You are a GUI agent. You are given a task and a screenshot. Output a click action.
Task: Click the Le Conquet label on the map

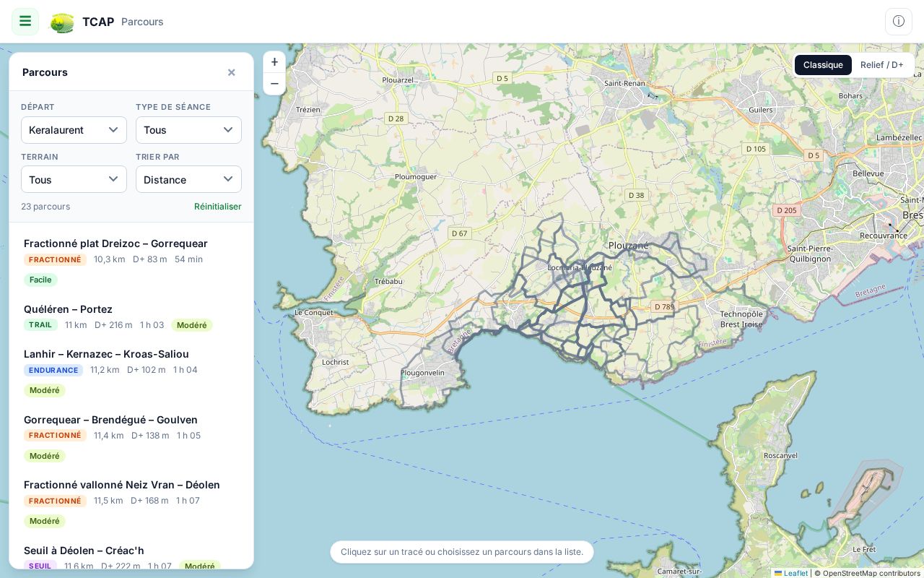click(x=314, y=313)
